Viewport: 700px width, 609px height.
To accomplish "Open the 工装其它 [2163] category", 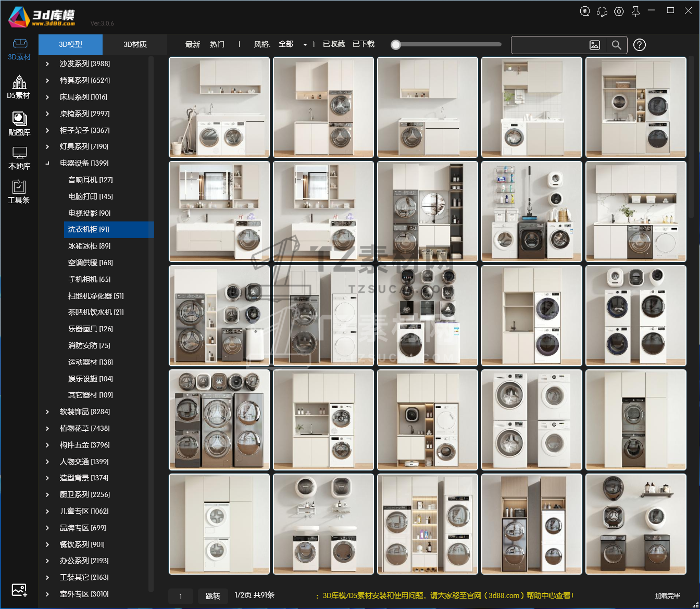I will [84, 577].
